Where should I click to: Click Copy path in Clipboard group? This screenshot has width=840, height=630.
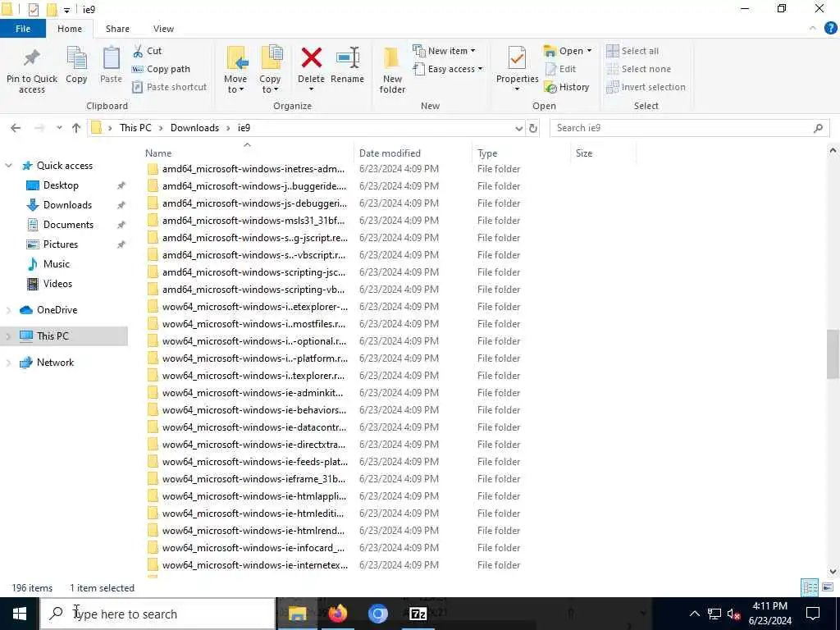click(161, 69)
